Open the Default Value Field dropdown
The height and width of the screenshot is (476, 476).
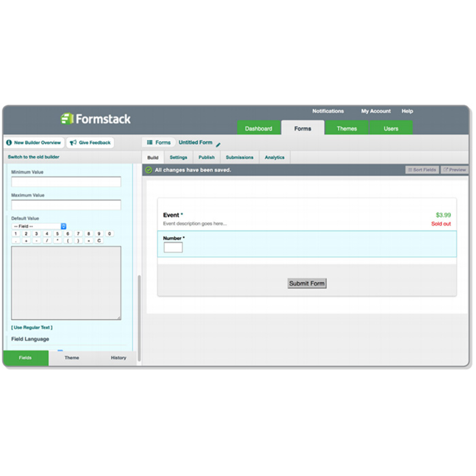click(39, 226)
